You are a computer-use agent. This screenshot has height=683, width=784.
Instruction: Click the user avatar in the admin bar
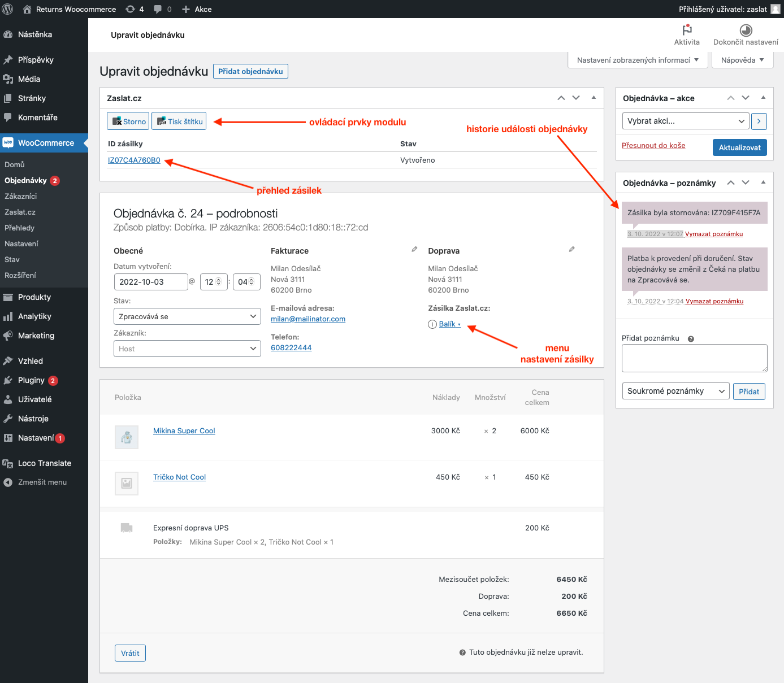tap(776, 9)
